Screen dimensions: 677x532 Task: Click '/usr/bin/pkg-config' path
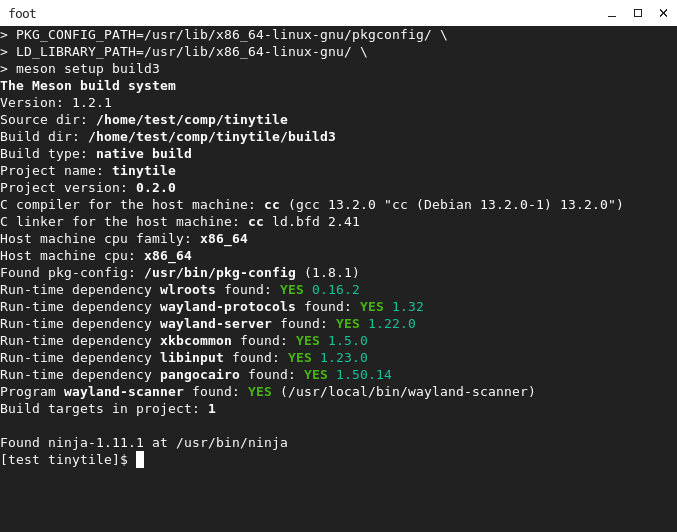coord(220,273)
